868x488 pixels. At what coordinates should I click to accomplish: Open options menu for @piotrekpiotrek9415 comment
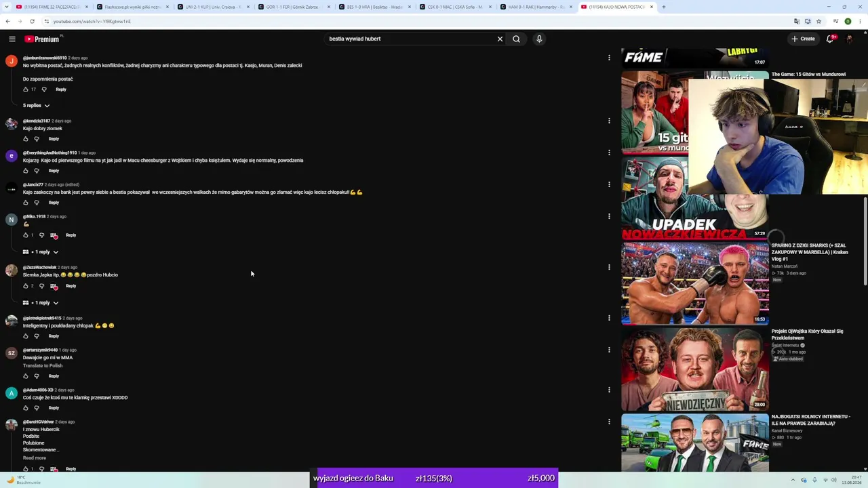[x=609, y=318]
